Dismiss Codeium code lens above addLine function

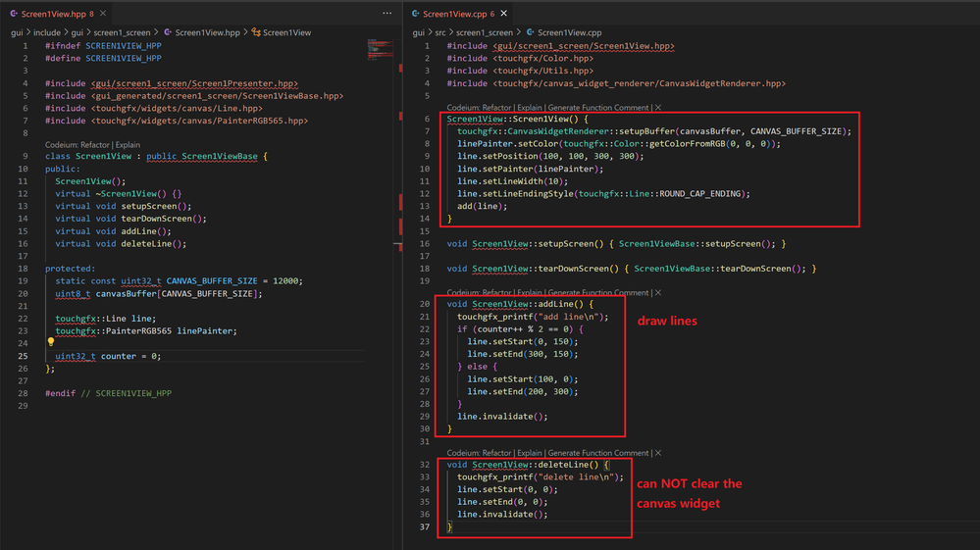click(657, 292)
